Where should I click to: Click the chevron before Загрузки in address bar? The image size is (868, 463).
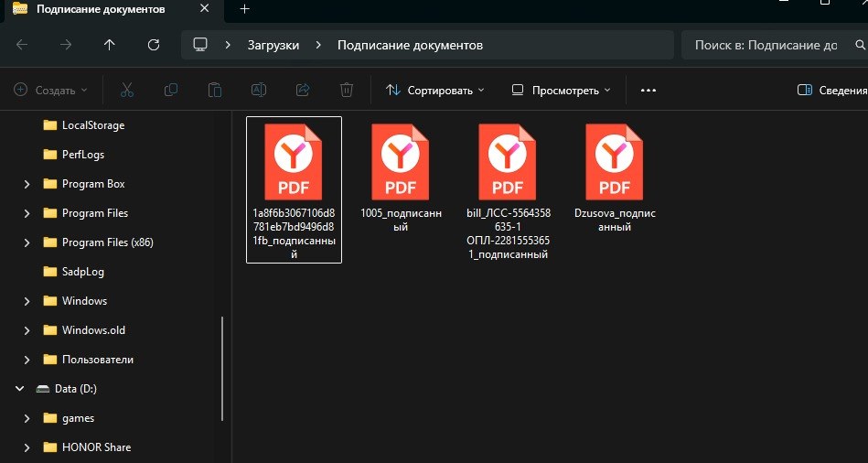point(228,45)
